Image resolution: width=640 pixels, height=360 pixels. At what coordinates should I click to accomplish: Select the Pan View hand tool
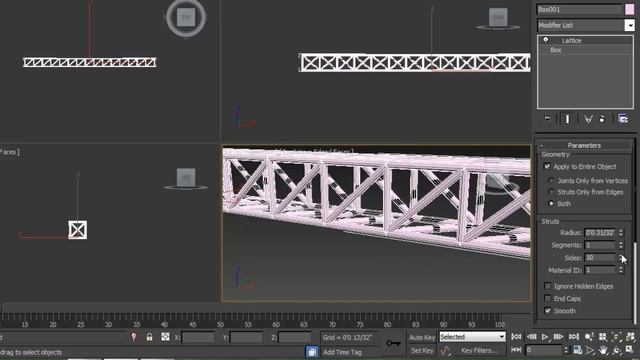603,350
